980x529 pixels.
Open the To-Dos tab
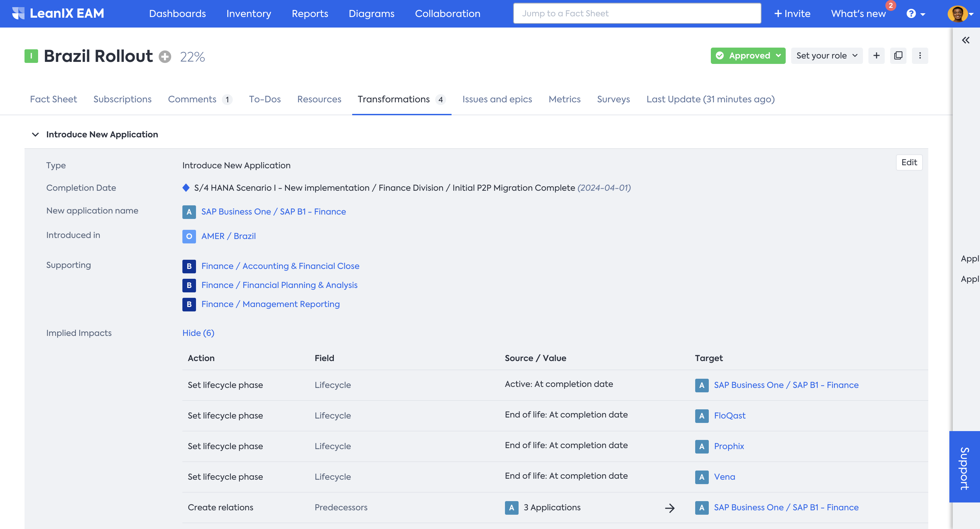[x=265, y=99]
